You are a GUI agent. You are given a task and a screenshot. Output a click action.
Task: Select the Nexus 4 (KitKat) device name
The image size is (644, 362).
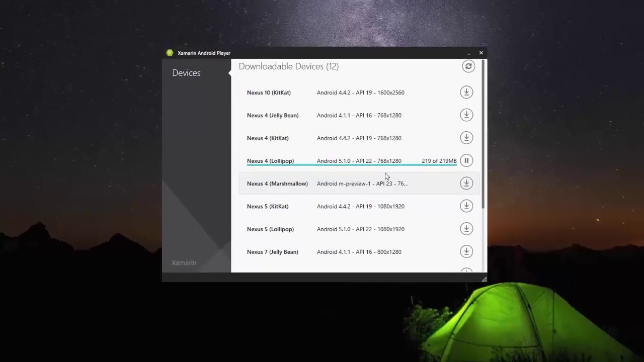268,138
